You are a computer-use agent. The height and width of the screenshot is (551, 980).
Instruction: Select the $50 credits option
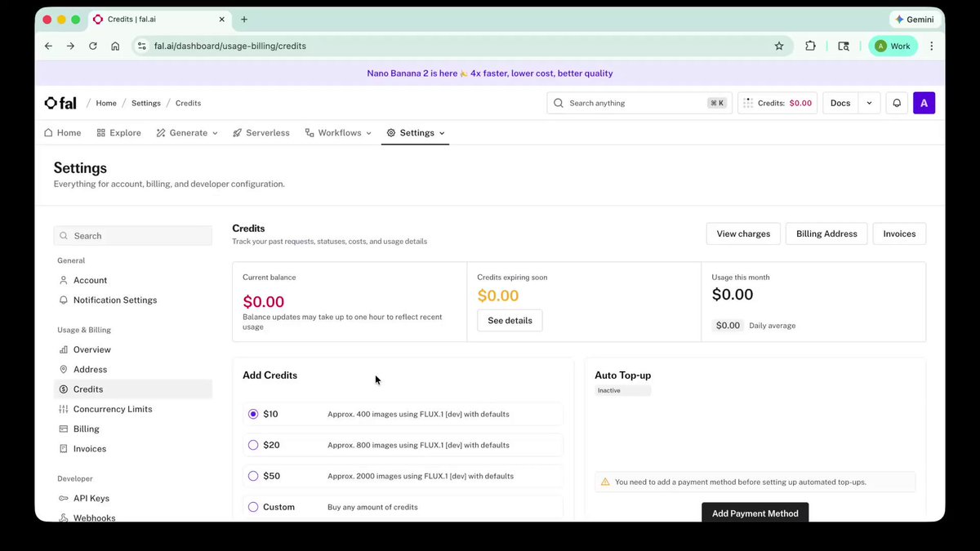[x=403, y=476]
